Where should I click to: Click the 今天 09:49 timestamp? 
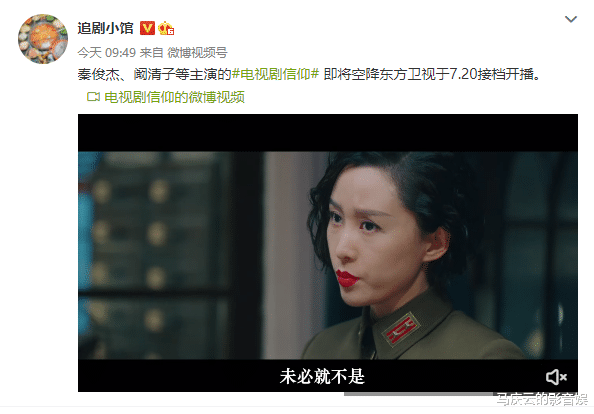pyautogui.click(x=106, y=53)
